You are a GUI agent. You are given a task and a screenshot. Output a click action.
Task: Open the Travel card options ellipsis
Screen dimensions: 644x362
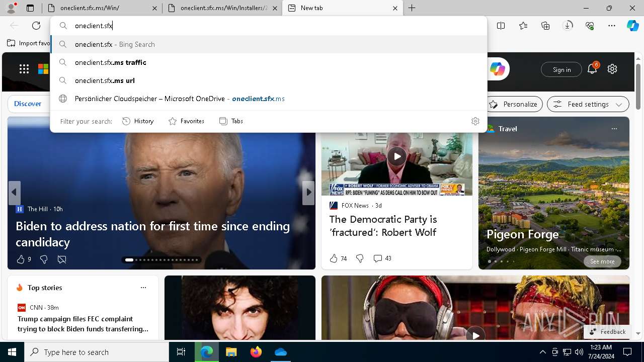(614, 129)
